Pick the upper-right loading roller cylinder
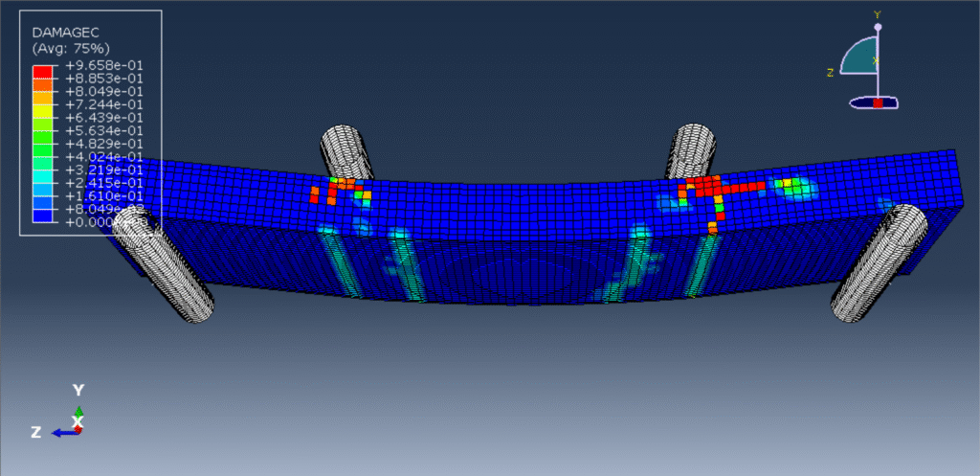Image resolution: width=980 pixels, height=476 pixels. tap(690, 150)
